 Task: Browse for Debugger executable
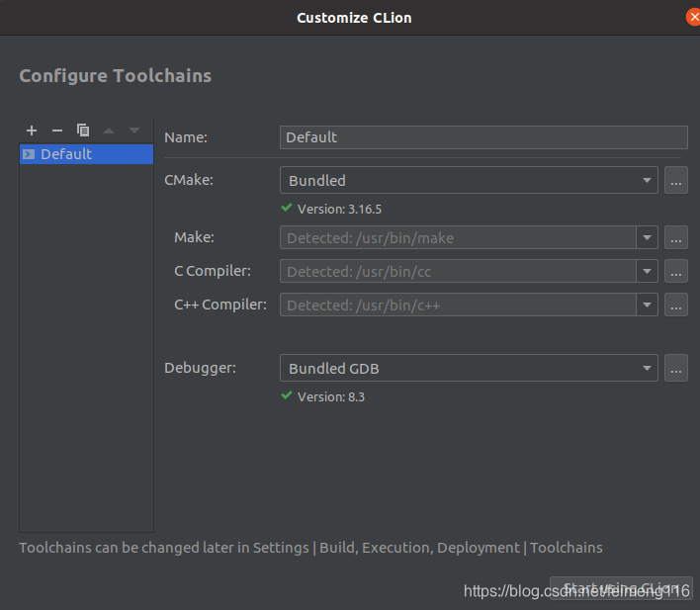click(x=676, y=368)
